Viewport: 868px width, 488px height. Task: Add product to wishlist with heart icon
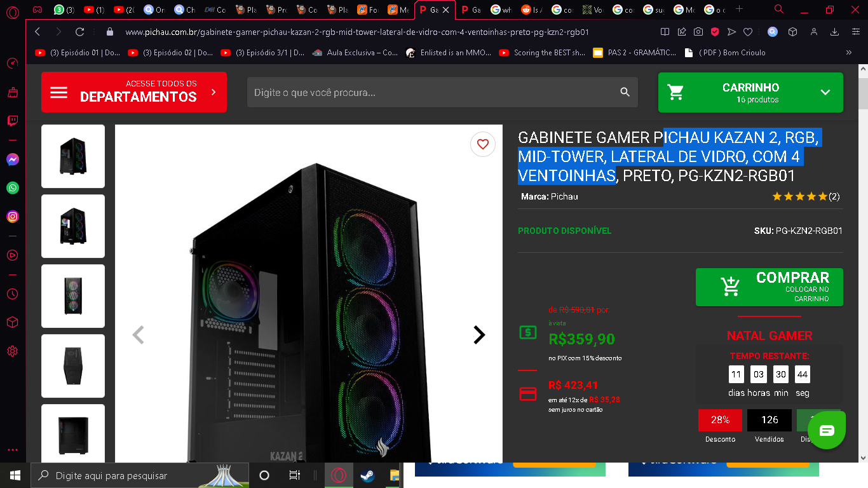483,144
